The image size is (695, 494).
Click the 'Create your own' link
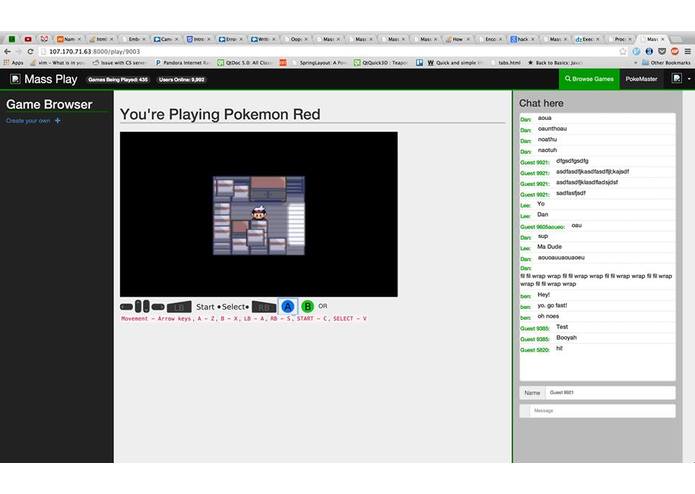(28, 121)
